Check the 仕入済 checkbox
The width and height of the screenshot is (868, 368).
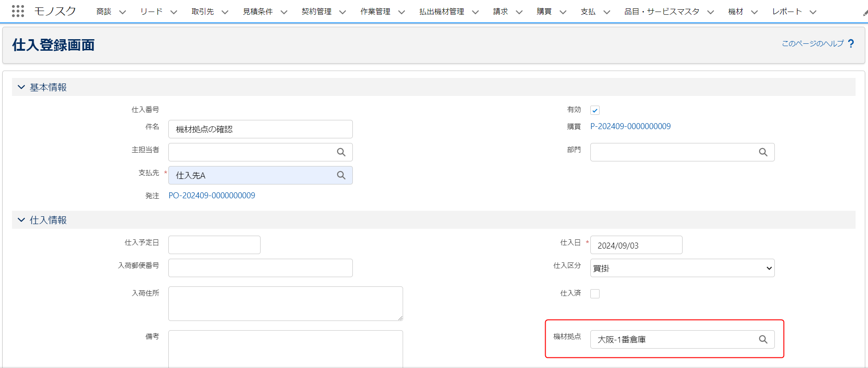tap(595, 294)
